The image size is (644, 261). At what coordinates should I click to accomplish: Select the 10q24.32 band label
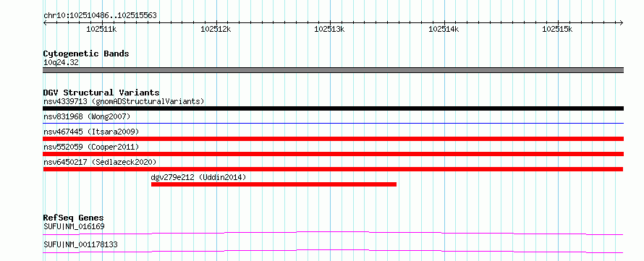(61, 63)
